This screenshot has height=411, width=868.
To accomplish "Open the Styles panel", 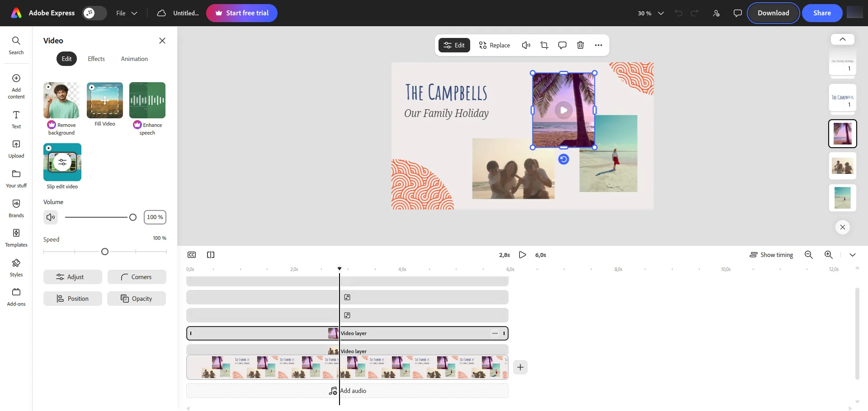I will [x=16, y=268].
